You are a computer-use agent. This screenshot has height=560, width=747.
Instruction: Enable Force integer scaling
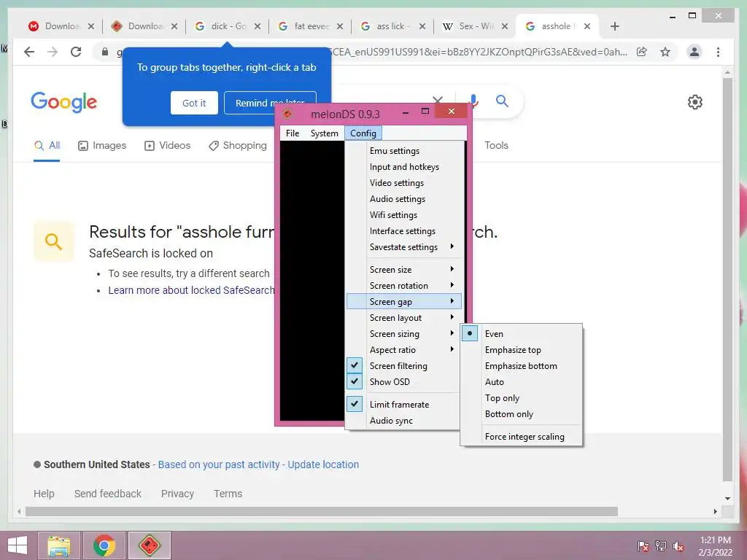(521, 437)
